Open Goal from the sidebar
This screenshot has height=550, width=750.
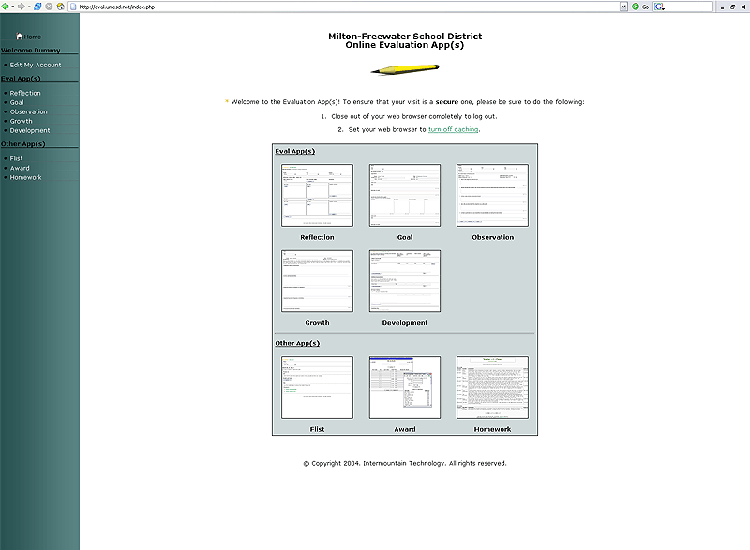(16, 102)
